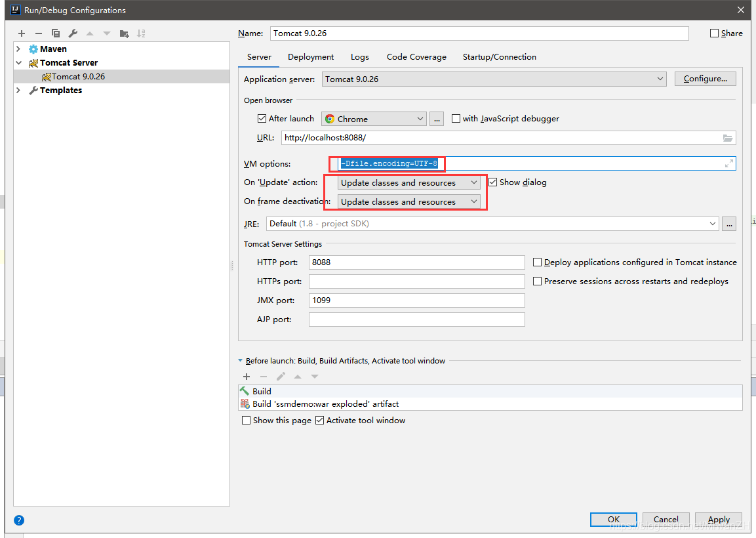Click the IntelliJ logo in title bar
This screenshot has width=756, height=538.
pos(16,10)
